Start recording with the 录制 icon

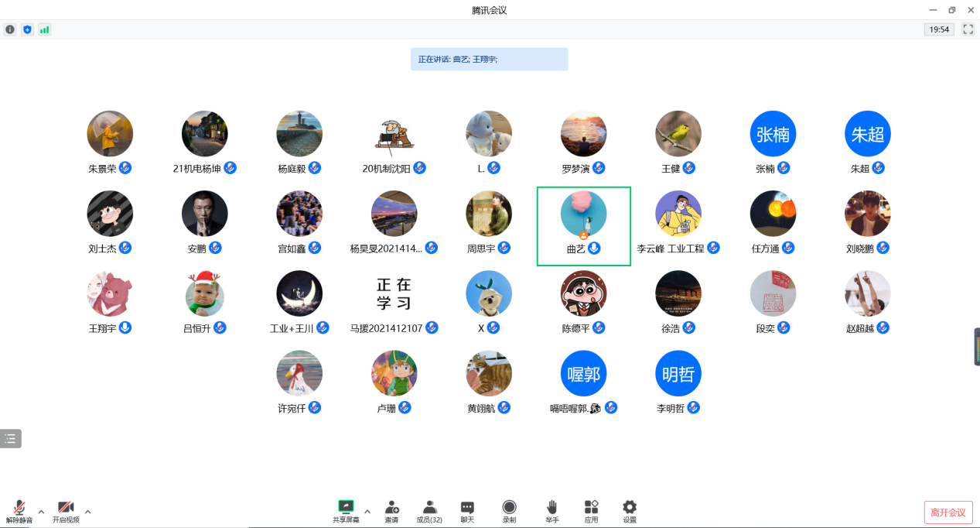tap(509, 509)
